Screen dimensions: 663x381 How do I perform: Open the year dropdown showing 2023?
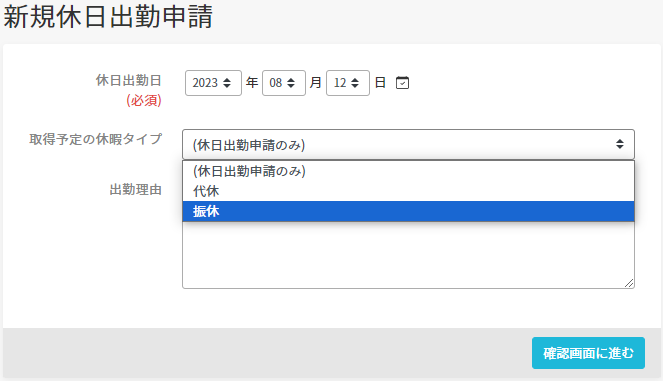[x=213, y=83]
